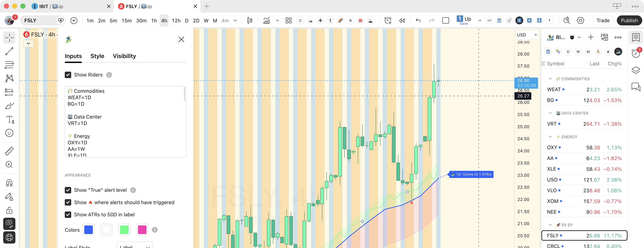Click the candlestick chart type icon
This screenshot has height=248, width=644.
coord(250,21)
